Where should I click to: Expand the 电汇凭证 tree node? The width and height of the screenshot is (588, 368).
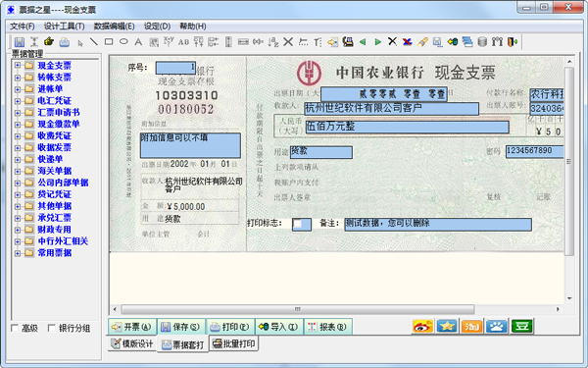click(x=18, y=101)
